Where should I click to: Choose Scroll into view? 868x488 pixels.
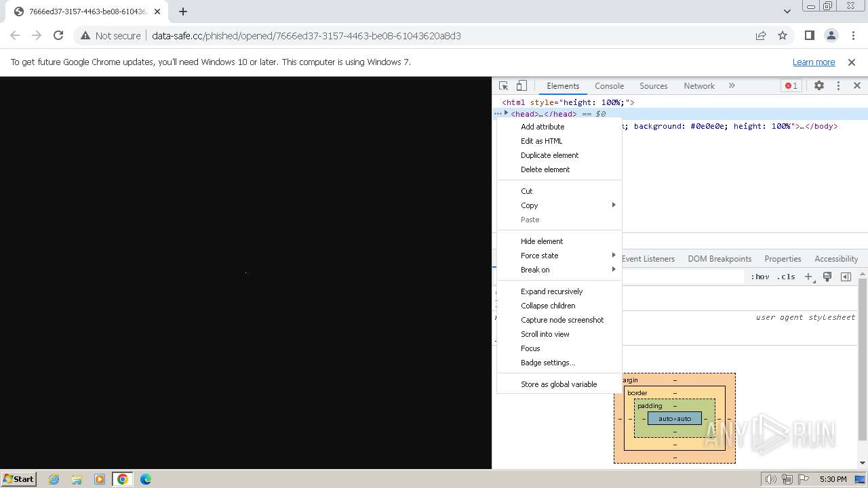click(559, 334)
